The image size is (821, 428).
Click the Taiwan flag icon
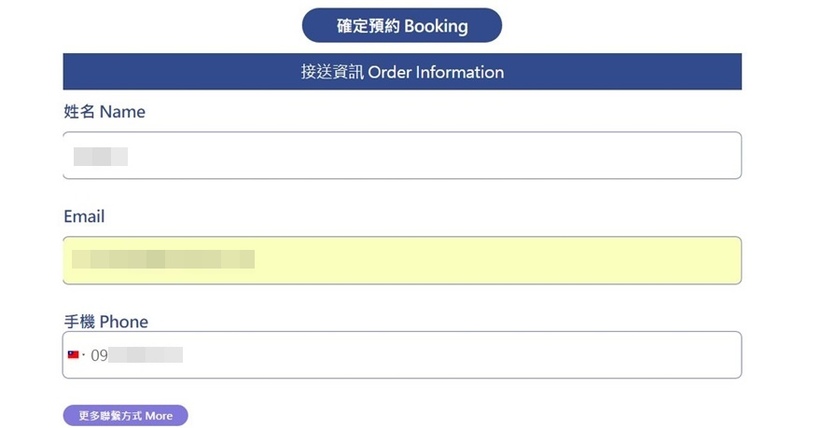(x=73, y=355)
